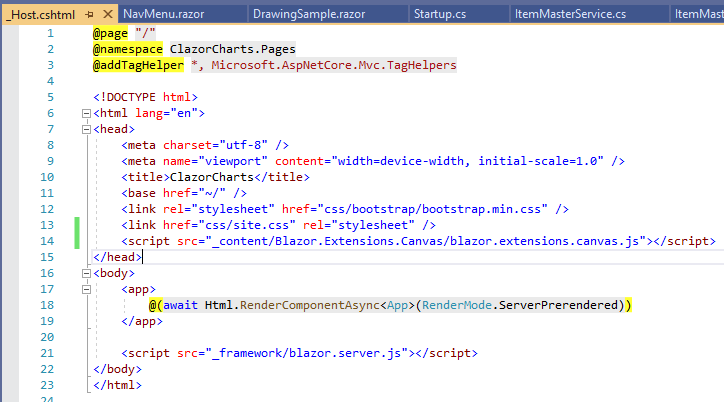Click the ClazorCharts title text
Image resolution: width=724 pixels, height=402 pixels.
[212, 177]
